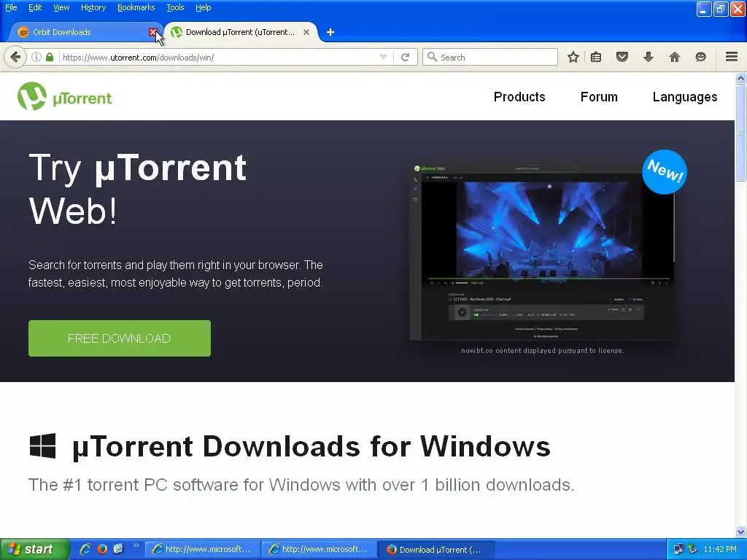747x560 pixels.
Task: Switch to the second microsoft.com taskbar window
Action: [320, 549]
